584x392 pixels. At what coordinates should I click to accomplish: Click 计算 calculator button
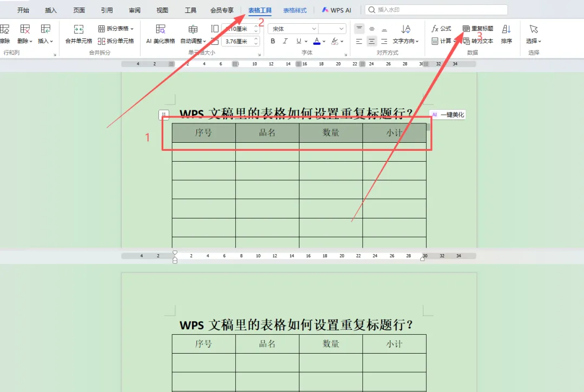(442, 41)
